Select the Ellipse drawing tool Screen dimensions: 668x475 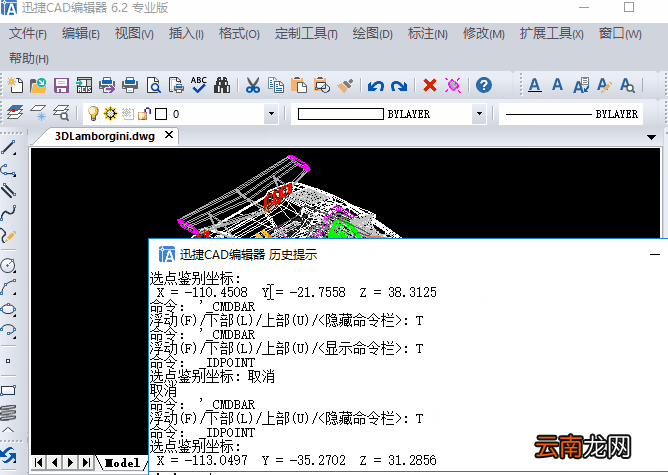click(x=8, y=309)
